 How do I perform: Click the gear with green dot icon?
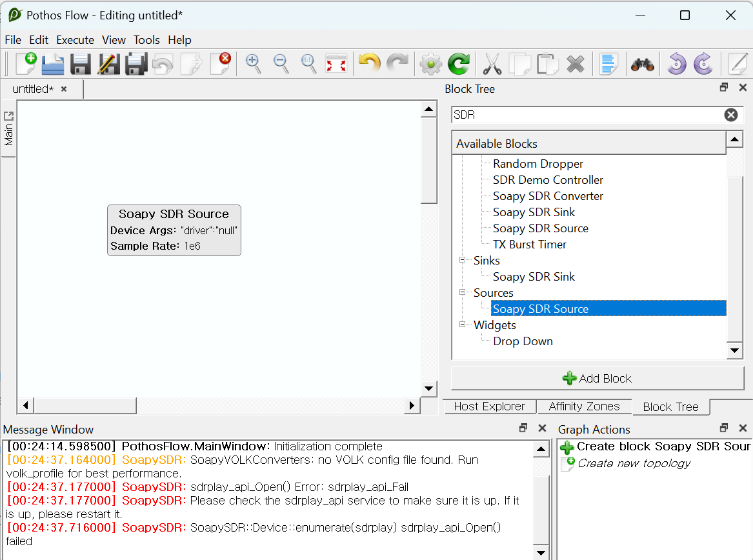(x=431, y=64)
